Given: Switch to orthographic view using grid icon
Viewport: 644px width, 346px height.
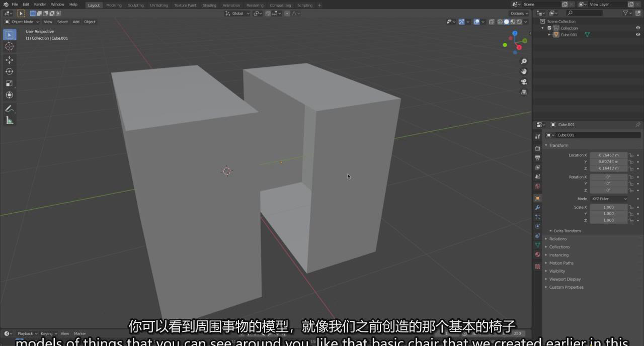Looking at the screenshot, I should (x=524, y=92).
